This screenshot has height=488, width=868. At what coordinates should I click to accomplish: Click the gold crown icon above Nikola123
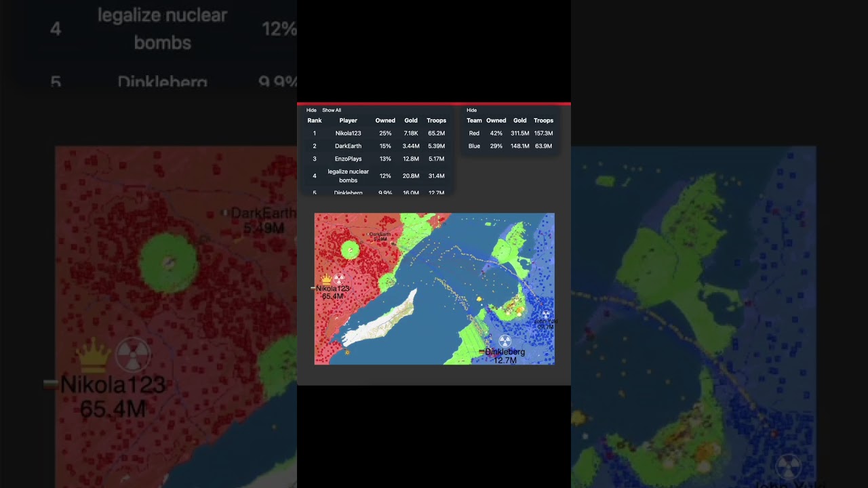coord(325,279)
